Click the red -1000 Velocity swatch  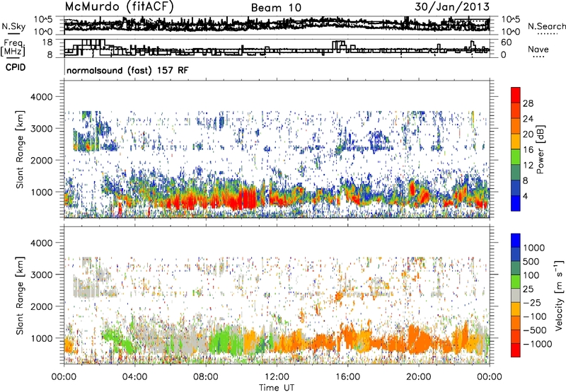pyautogui.click(x=516, y=350)
